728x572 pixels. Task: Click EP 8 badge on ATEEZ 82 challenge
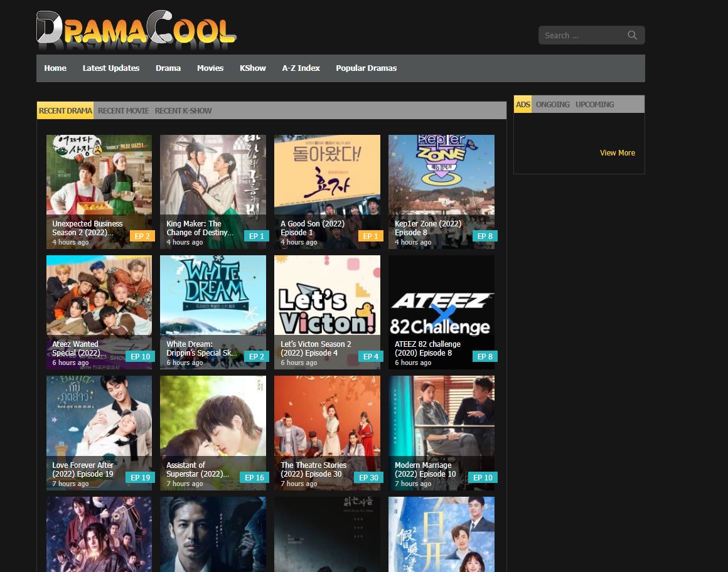pos(484,356)
